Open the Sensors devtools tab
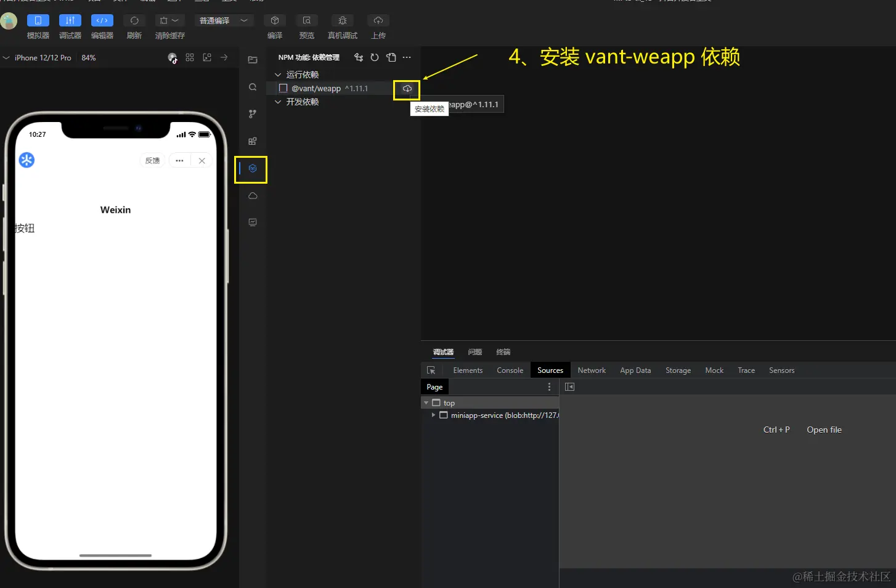 781,370
